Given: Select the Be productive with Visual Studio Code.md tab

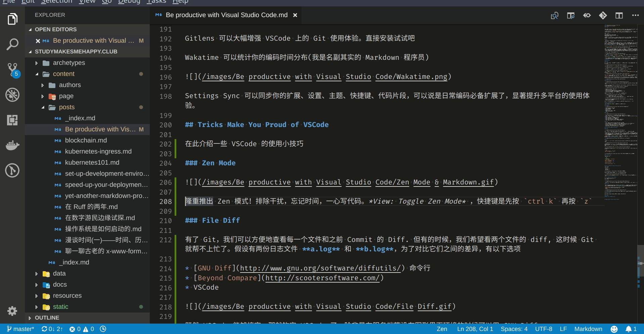Looking at the screenshot, I should click(x=226, y=15).
